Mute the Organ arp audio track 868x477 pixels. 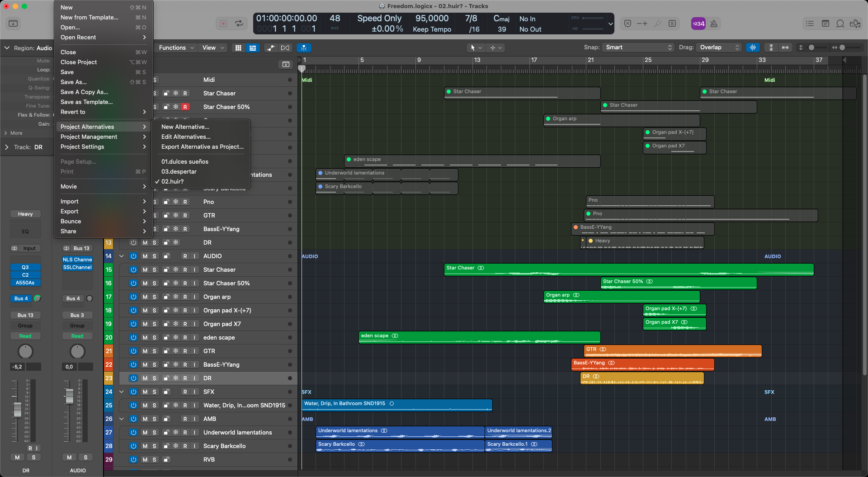click(x=145, y=297)
